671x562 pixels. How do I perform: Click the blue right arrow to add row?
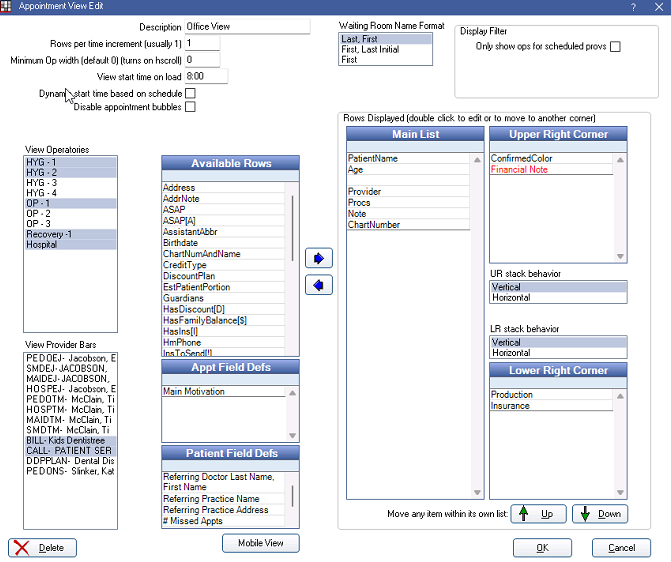click(x=318, y=258)
